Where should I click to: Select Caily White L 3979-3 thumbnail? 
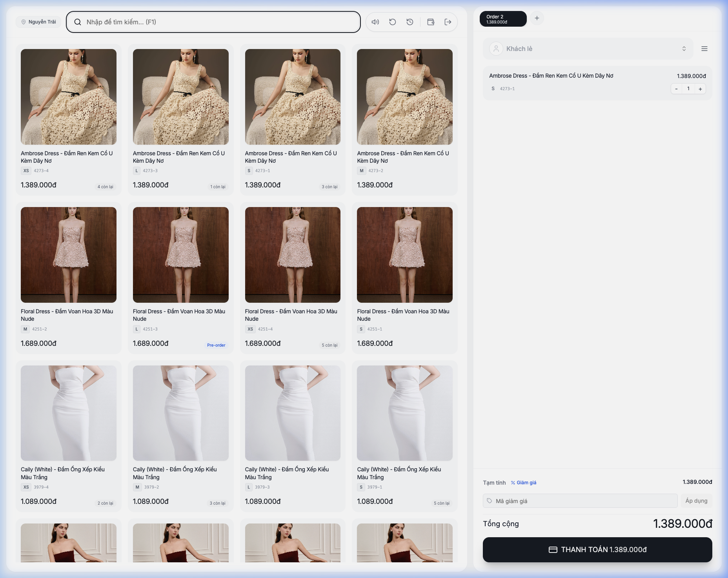pyautogui.click(x=293, y=413)
